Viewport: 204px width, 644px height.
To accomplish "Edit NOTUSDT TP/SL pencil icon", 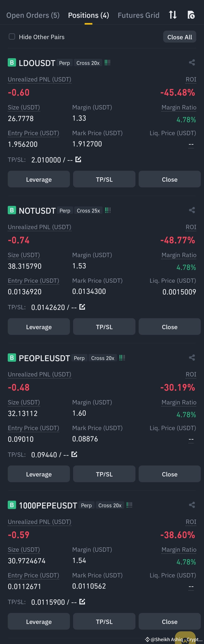I will (x=82, y=307).
